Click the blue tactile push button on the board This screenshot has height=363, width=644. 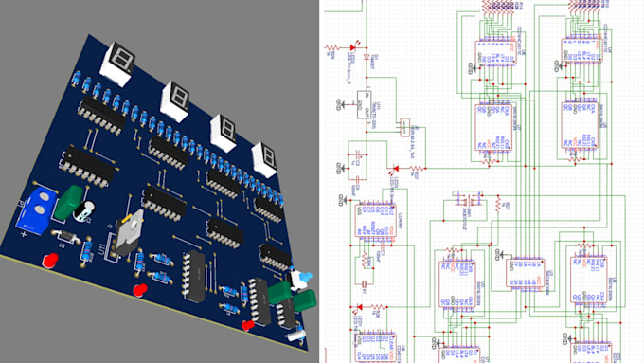click(x=301, y=281)
